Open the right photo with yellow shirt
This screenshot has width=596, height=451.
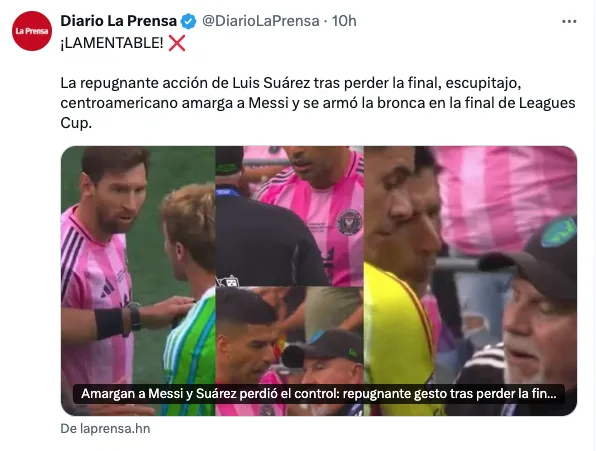471,281
